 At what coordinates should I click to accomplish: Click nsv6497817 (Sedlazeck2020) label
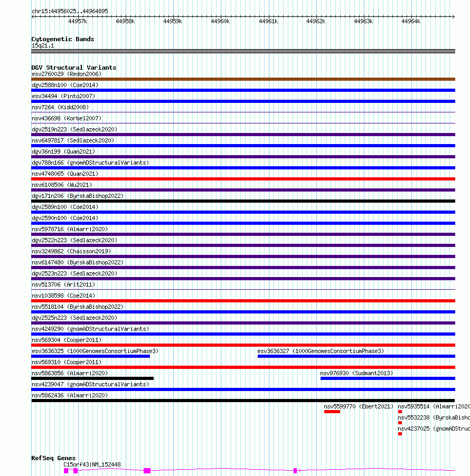coord(73,140)
